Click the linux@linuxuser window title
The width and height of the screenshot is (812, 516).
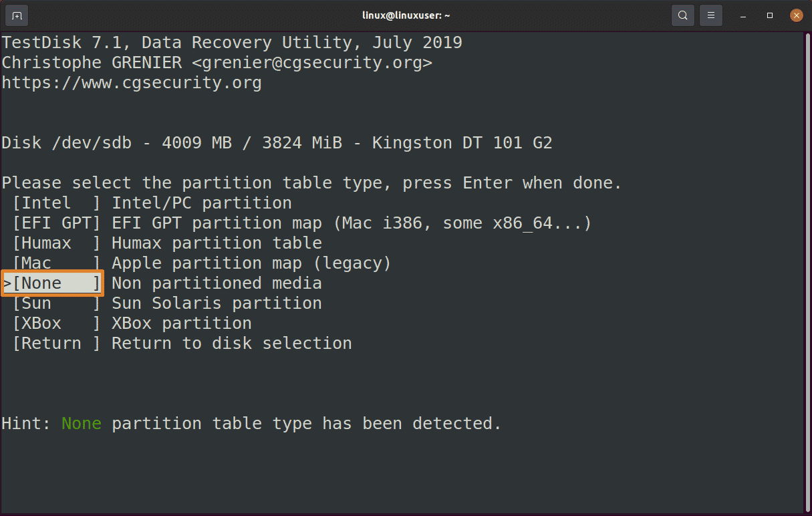pos(406,15)
